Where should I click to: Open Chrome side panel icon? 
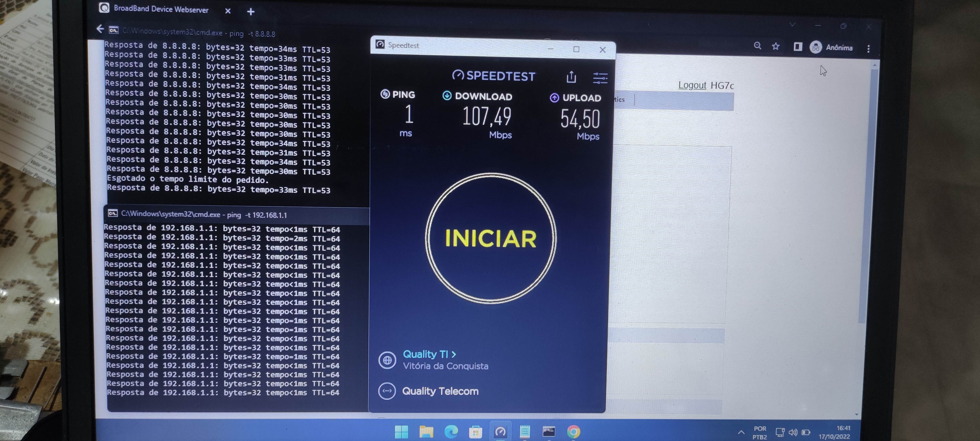click(798, 47)
